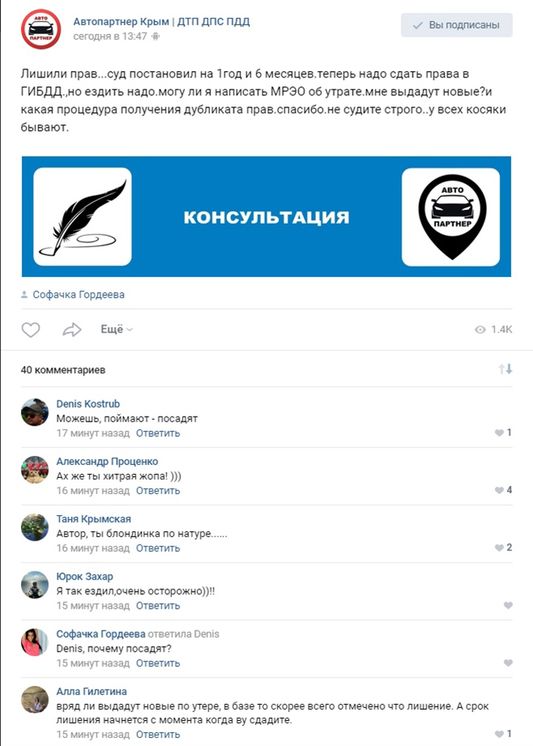Toggle comment sort order arrows
This screenshot has width=533, height=746.
(x=505, y=369)
